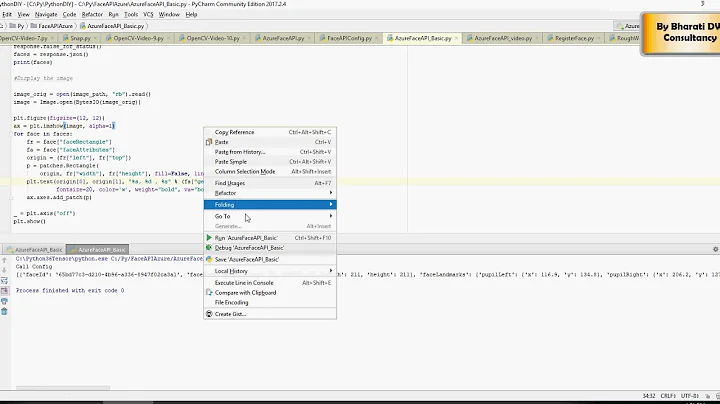Viewport: 720px width, 404px height.
Task: Switch to the AzureFaceAPI.py tab
Action: pos(283,38)
